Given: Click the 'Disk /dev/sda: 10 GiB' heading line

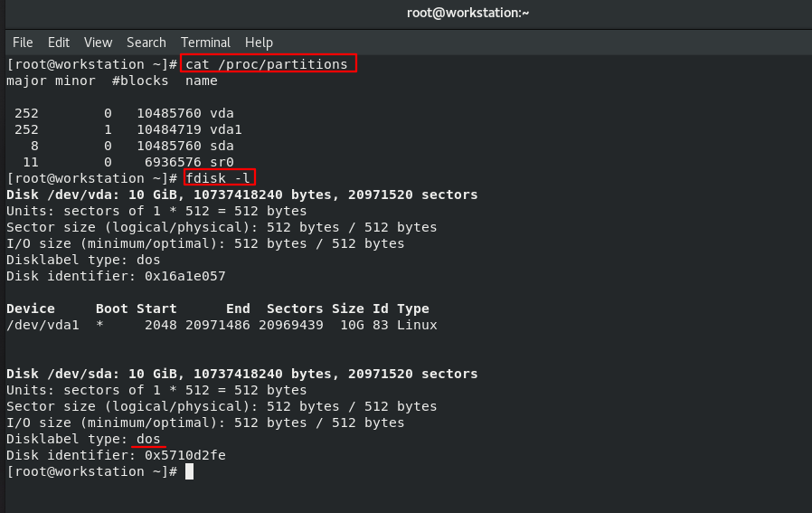Looking at the screenshot, I should pos(241,374).
